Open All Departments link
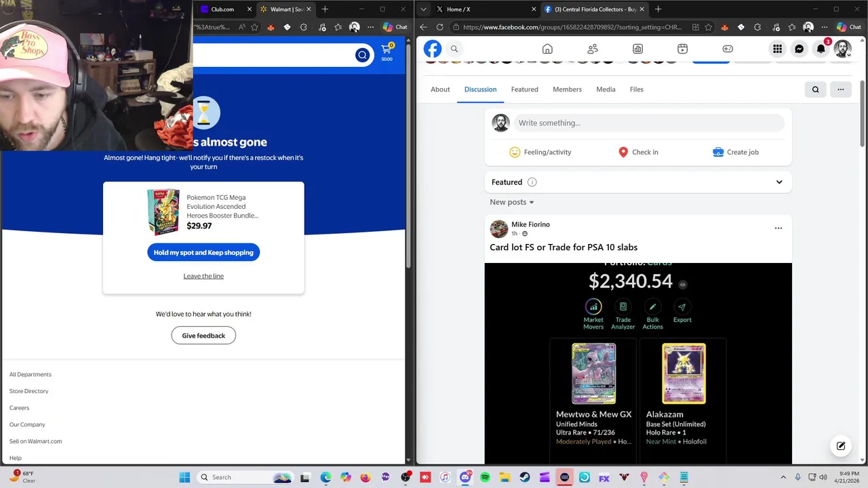Viewport: 868px width, 488px height. (x=31, y=374)
